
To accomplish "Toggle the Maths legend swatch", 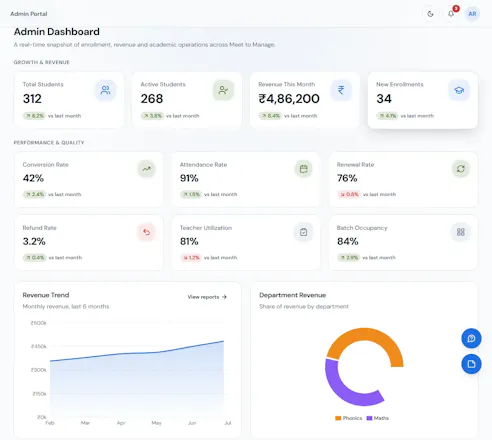I will [x=369, y=418].
